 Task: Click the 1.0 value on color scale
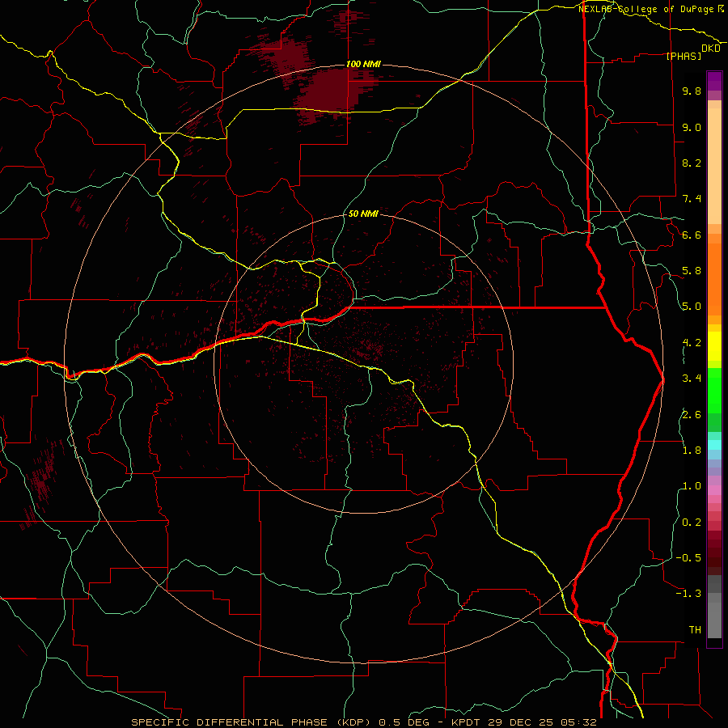692,486
